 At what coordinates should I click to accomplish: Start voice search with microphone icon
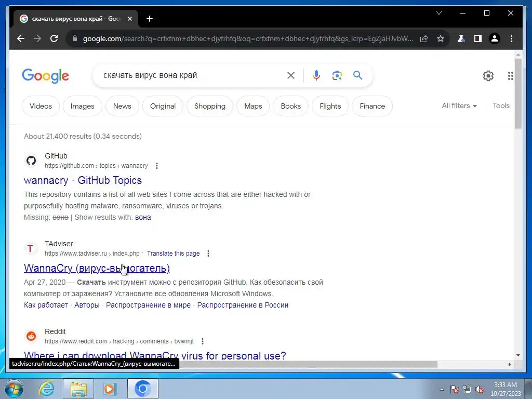(x=316, y=75)
